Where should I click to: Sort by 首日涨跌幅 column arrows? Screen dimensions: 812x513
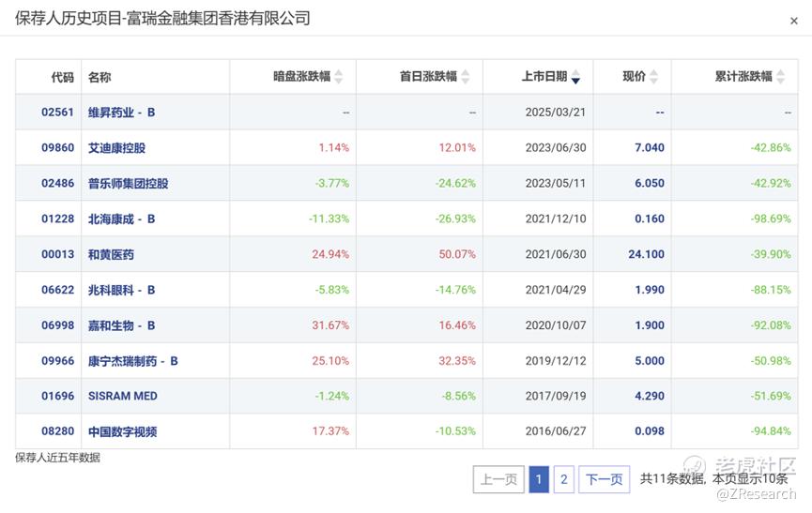(466, 77)
